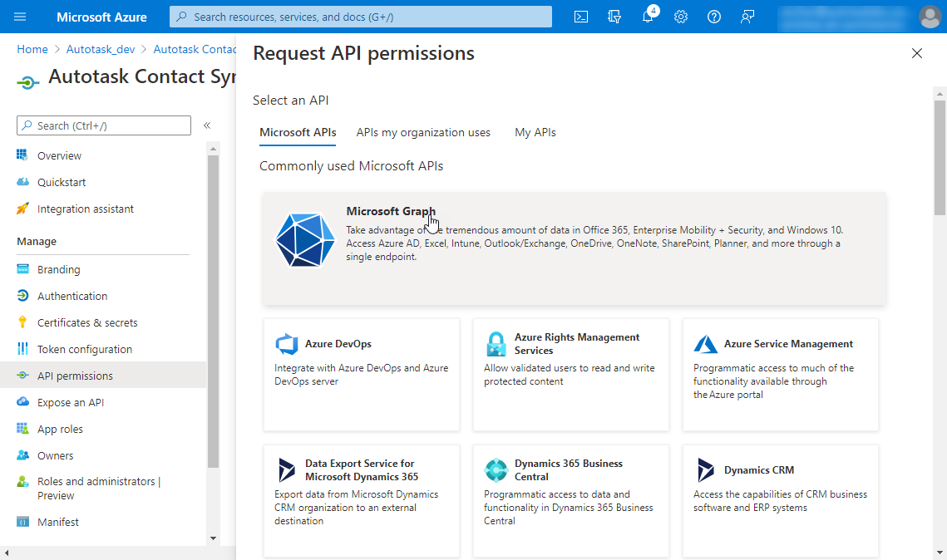This screenshot has height=560, width=947.
Task: Open Certificates & secrets in sidebar
Action: tap(87, 322)
